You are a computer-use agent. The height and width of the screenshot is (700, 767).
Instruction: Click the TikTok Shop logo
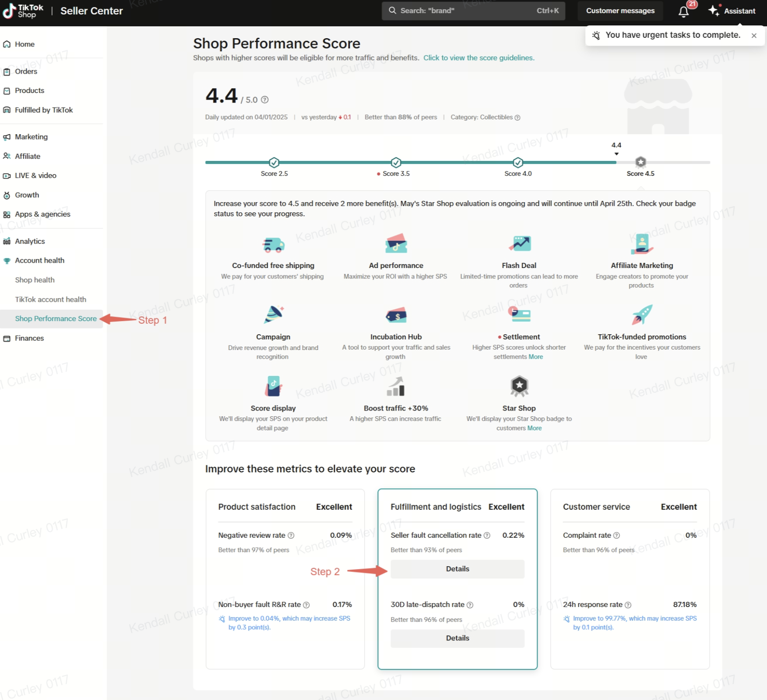point(23,11)
